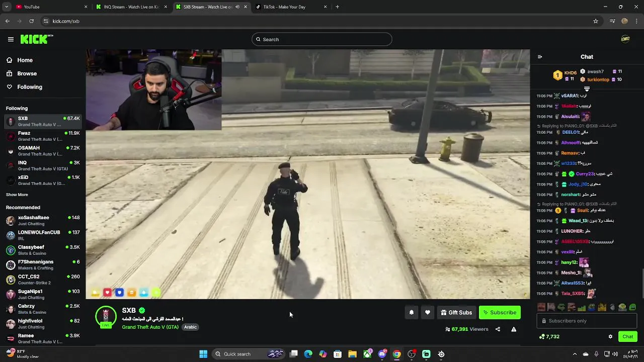Select the last green emote in emote bar
Image resolution: width=644 pixels, height=362 pixels.
pos(632,307)
